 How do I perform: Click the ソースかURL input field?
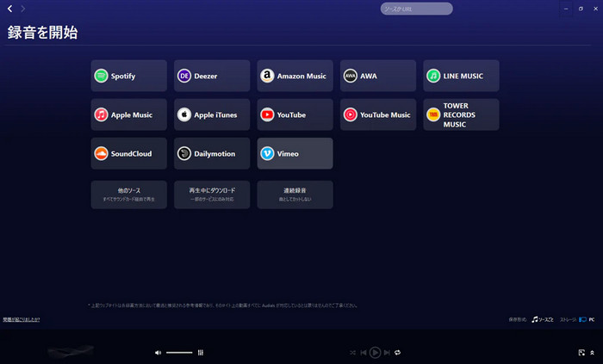click(x=416, y=9)
